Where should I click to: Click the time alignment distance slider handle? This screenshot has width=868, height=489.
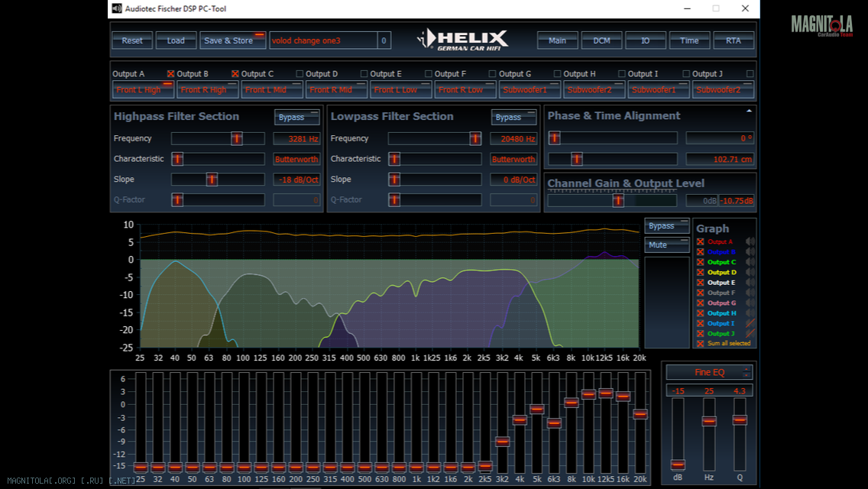tap(576, 159)
